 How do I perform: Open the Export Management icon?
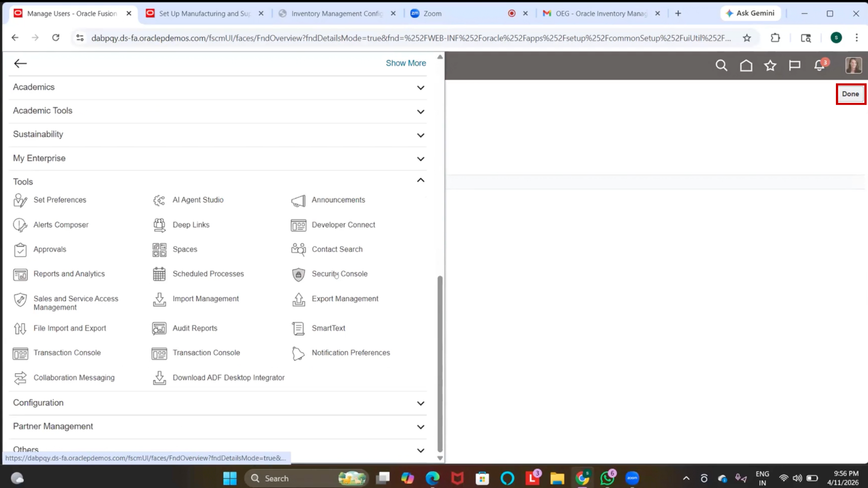click(x=298, y=299)
